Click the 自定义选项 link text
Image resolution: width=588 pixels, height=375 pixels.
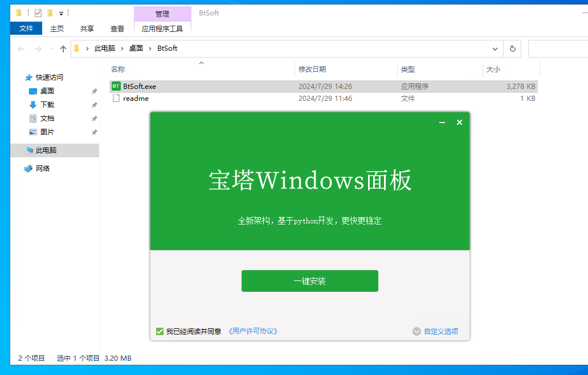pyautogui.click(x=441, y=332)
